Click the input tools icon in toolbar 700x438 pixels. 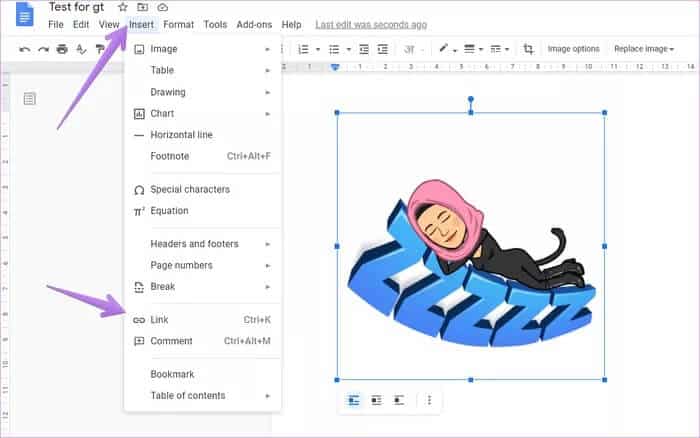409,49
